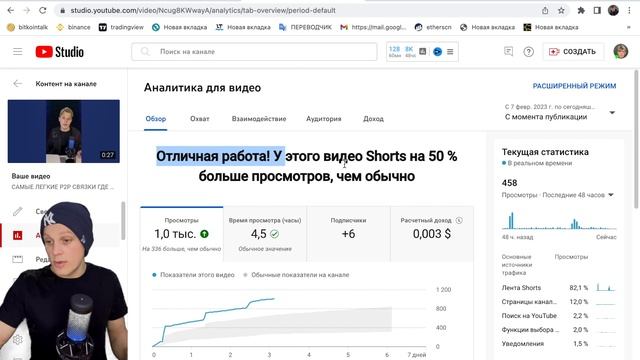Click the СОЗДАТЬ button
The width and height of the screenshot is (640, 360).
tap(572, 52)
